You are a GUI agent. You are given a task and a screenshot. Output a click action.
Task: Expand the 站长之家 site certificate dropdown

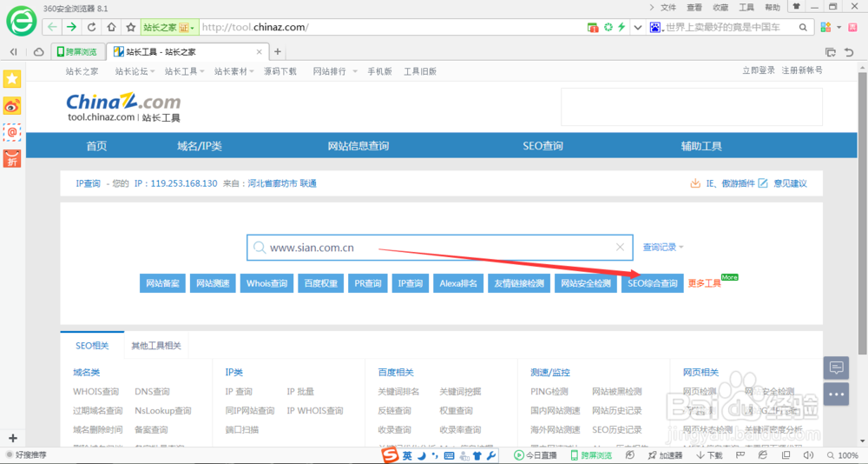[x=192, y=28]
